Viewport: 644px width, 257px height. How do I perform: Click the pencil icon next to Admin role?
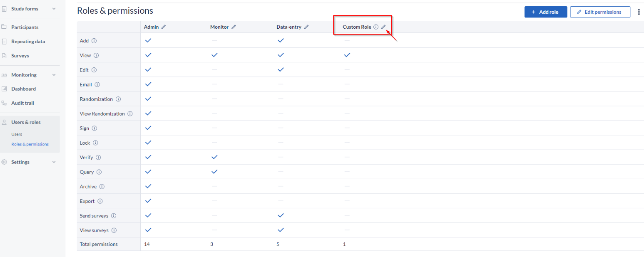tap(164, 27)
